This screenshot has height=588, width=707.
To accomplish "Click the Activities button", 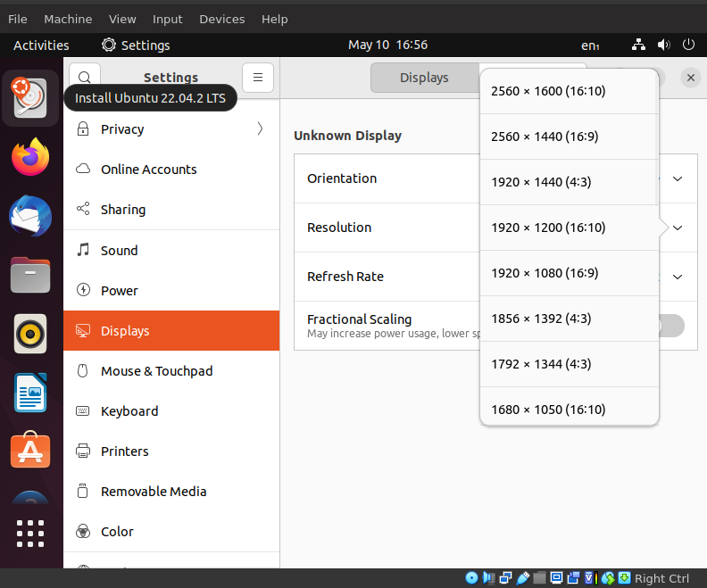I will (41, 45).
